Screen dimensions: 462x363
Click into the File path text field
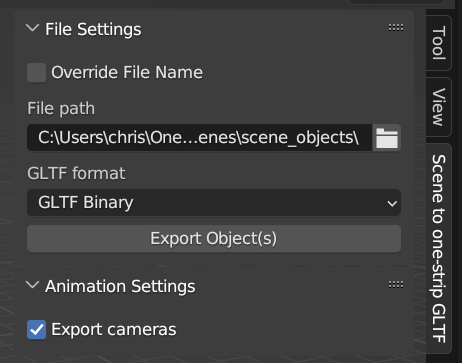pyautogui.click(x=199, y=138)
